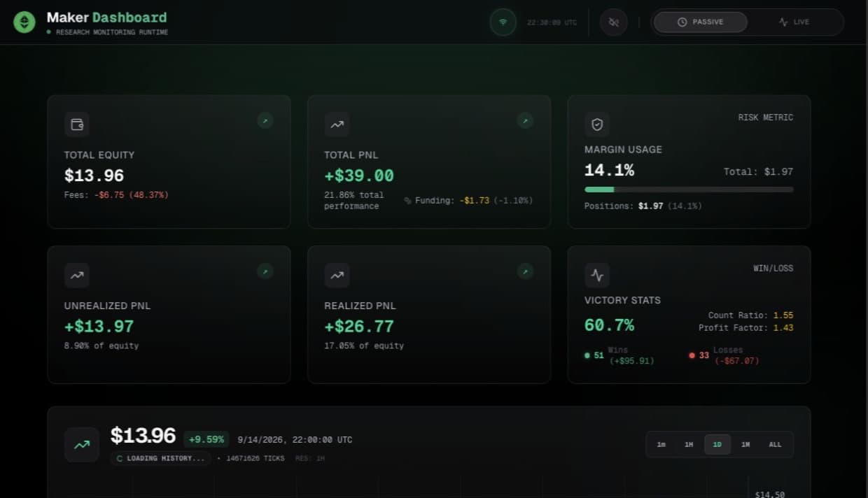Click the $14.50 chart axis label
The width and height of the screenshot is (868, 498).
[769, 494]
